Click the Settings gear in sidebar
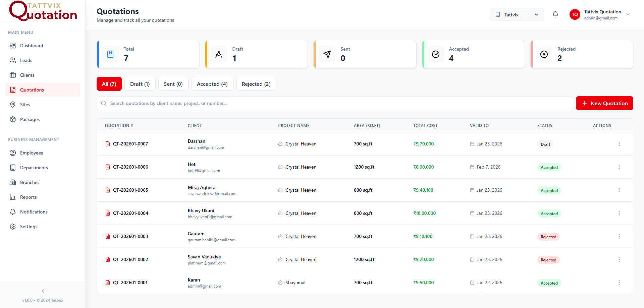Image resolution: width=644 pixels, height=308 pixels. [x=12, y=227]
